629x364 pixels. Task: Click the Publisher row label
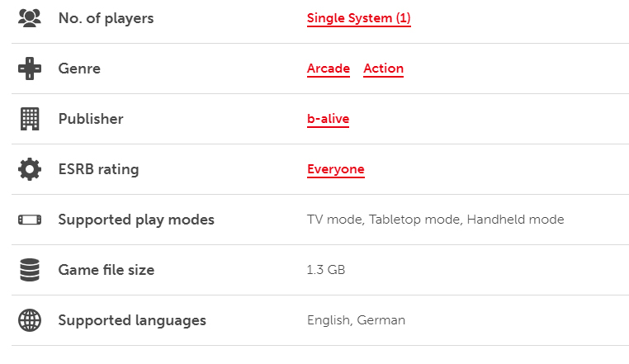[91, 119]
